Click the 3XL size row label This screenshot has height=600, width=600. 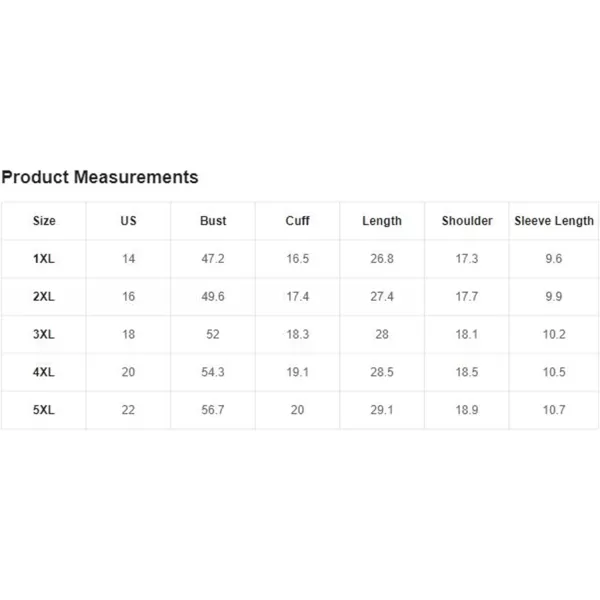tap(44, 334)
